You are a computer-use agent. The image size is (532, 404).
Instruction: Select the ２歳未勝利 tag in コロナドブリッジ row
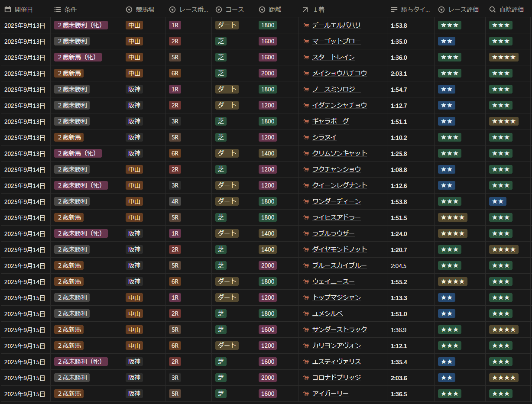tap(72, 378)
